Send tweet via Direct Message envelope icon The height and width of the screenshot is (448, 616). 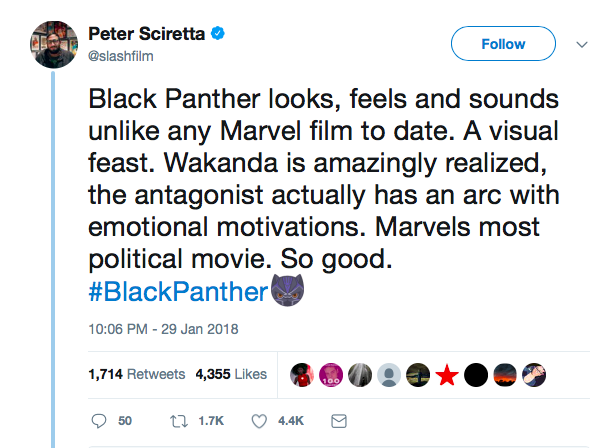tap(339, 421)
